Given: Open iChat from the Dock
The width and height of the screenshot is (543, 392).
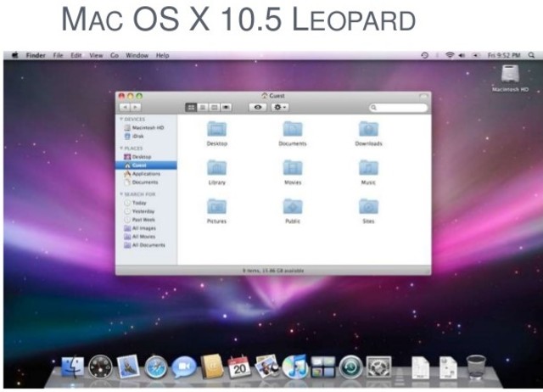Looking at the screenshot, I should point(184,367).
